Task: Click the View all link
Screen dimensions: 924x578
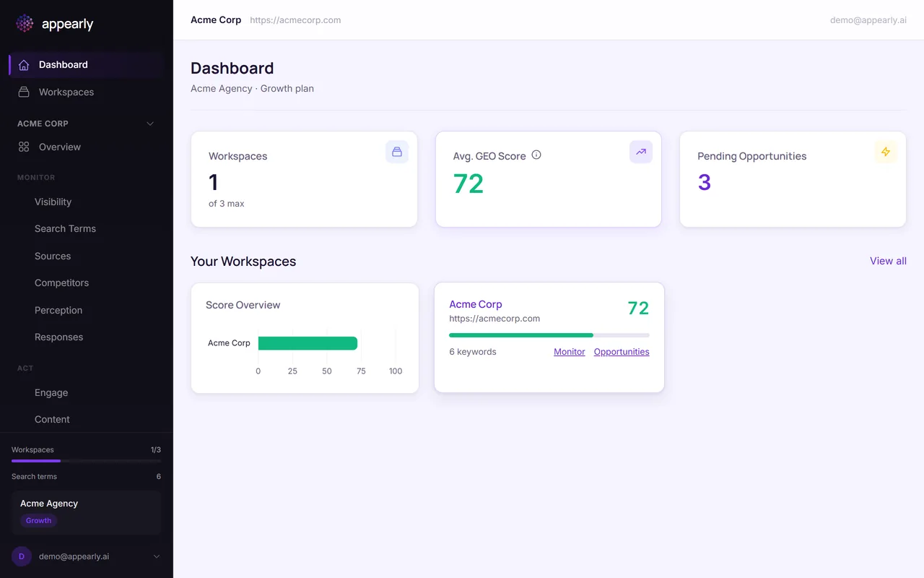Action: [x=888, y=261]
